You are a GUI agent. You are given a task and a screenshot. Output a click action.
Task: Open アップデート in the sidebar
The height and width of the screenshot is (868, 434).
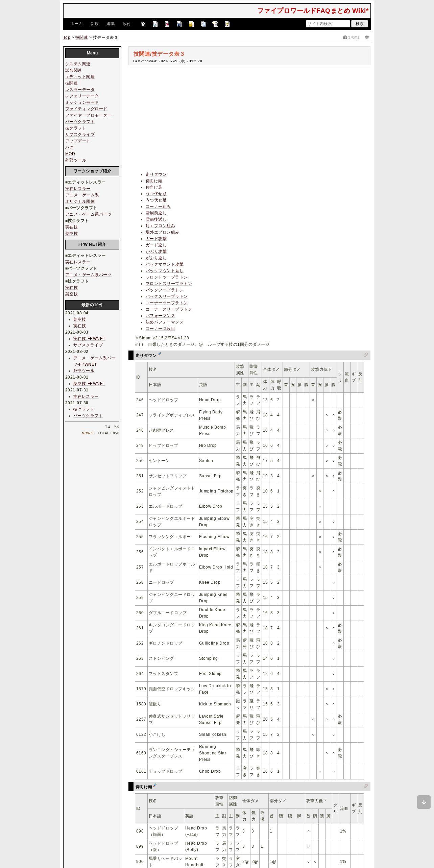pos(78,141)
